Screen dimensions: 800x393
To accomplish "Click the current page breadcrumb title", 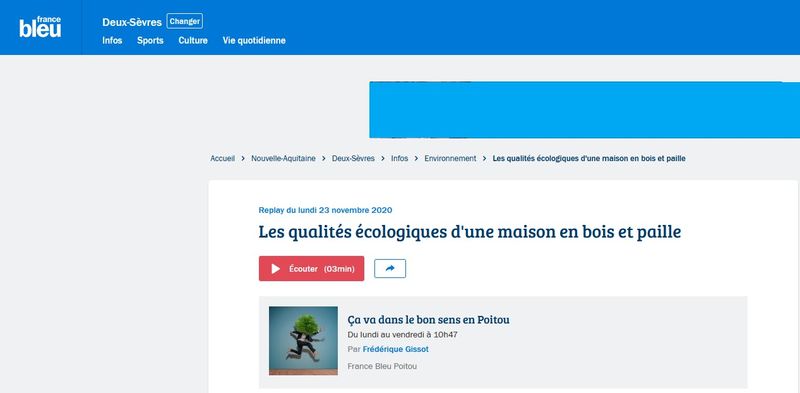I will point(589,159).
